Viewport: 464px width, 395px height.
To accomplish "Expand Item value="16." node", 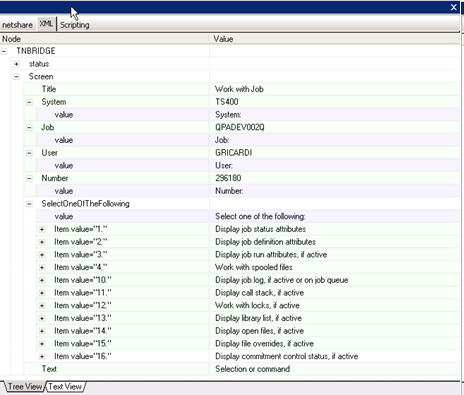I will click(x=42, y=356).
